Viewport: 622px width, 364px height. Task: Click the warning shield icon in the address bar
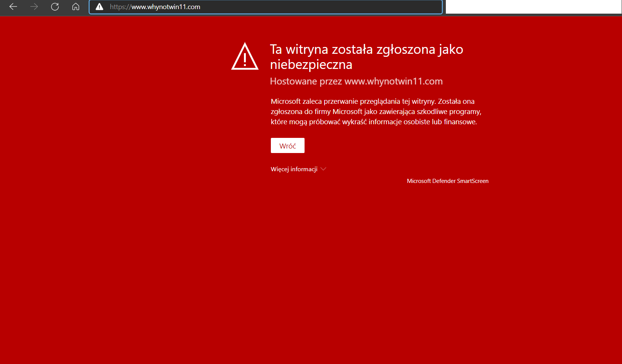click(99, 7)
